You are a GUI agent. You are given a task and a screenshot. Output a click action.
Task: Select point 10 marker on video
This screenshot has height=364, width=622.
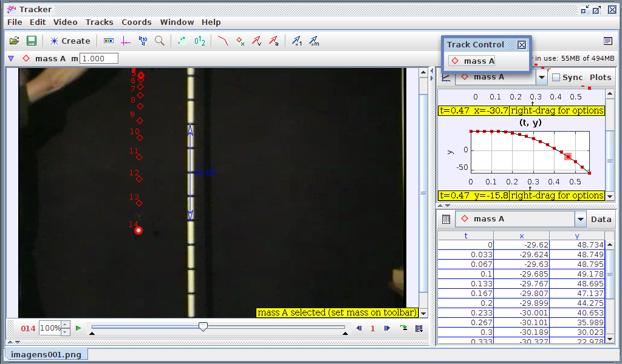[140, 138]
